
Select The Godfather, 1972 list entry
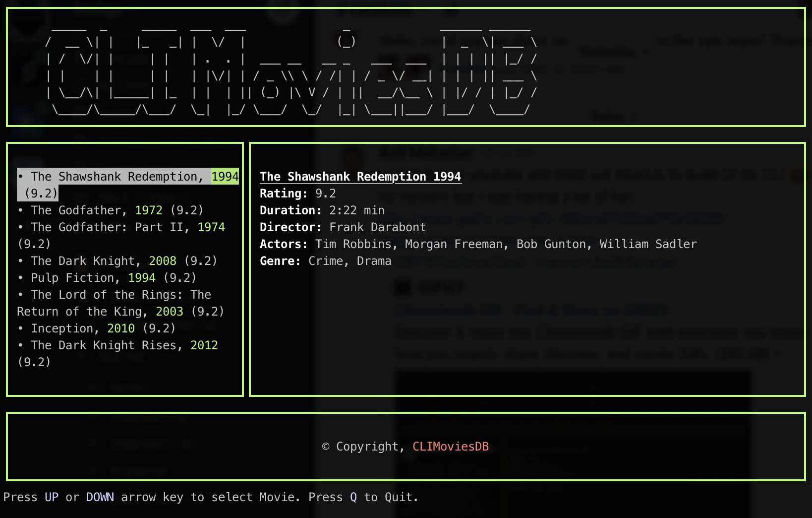click(x=111, y=210)
